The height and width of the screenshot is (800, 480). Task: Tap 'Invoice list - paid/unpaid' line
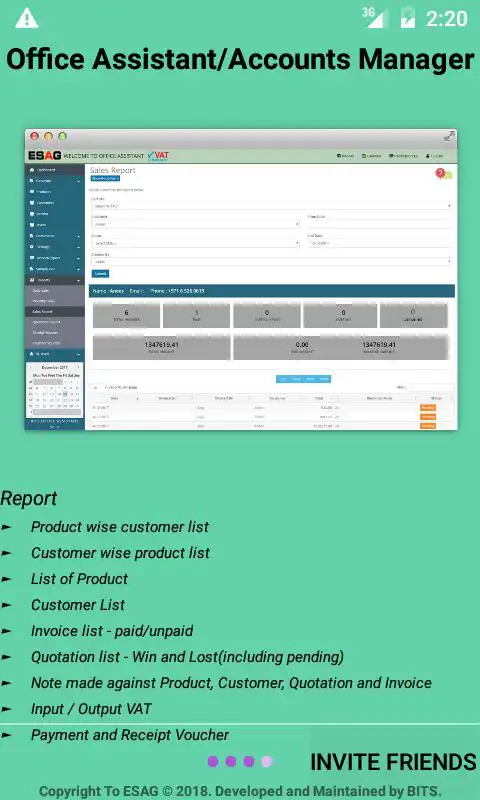(112, 631)
